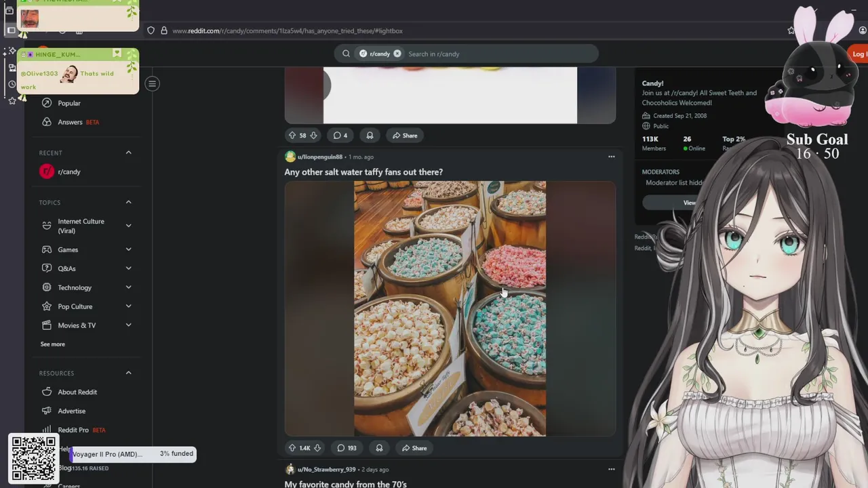Click Created Sep 21, 2008 text

[680, 116]
